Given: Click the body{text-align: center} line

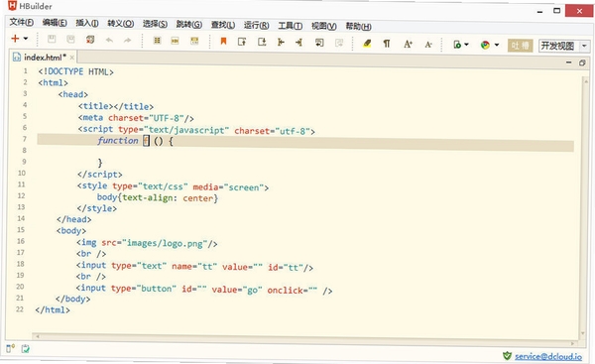Looking at the screenshot, I should 158,197.
